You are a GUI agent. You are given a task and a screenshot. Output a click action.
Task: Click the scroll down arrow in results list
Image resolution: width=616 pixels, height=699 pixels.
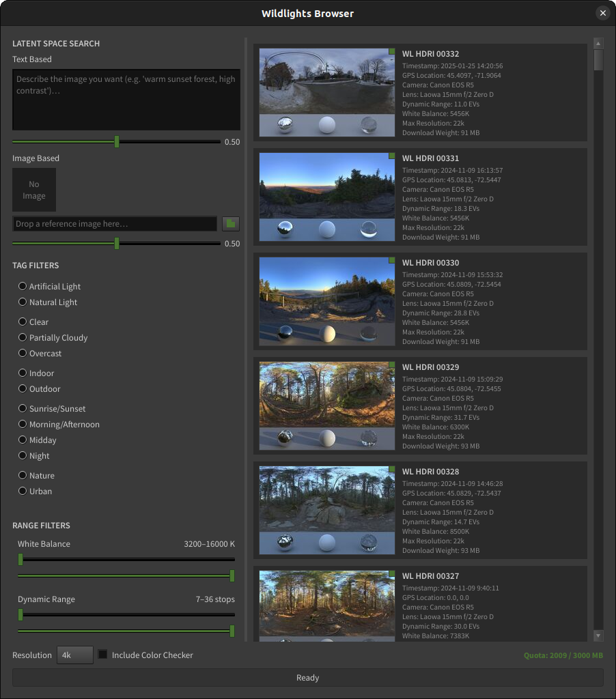pyautogui.click(x=598, y=636)
